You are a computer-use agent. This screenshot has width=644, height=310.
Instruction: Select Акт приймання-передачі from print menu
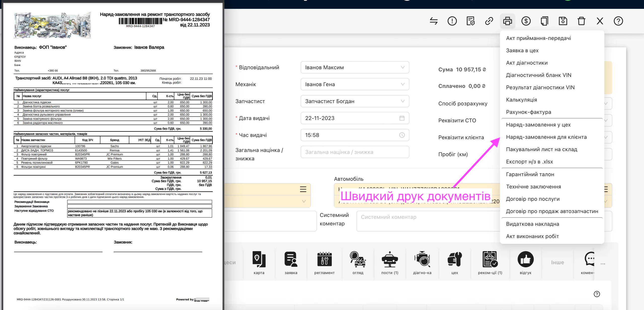[552, 38]
